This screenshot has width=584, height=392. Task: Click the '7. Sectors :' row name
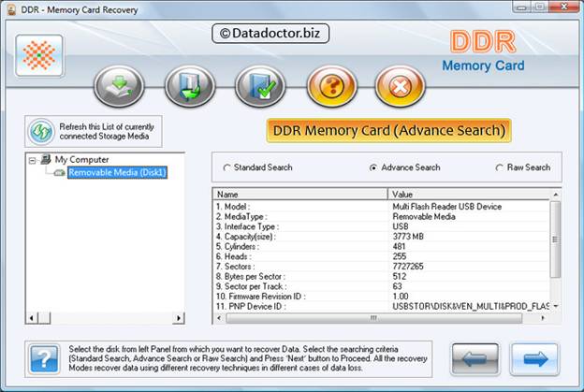pyautogui.click(x=236, y=267)
